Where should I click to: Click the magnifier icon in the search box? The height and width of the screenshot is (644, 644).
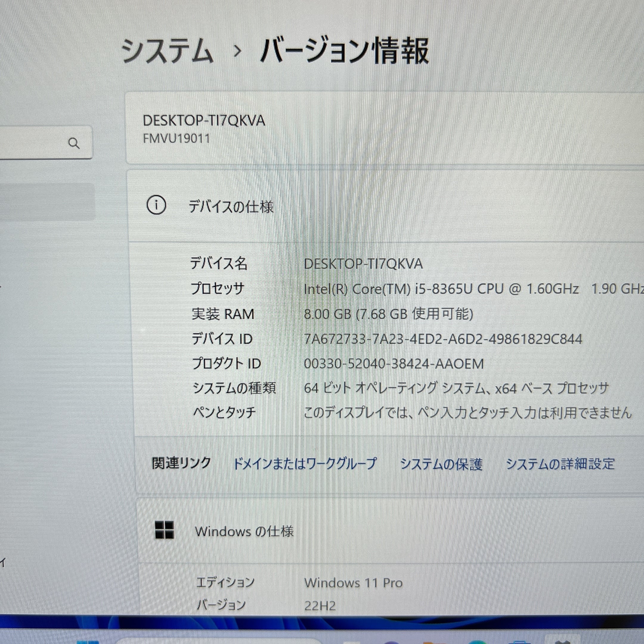click(74, 143)
